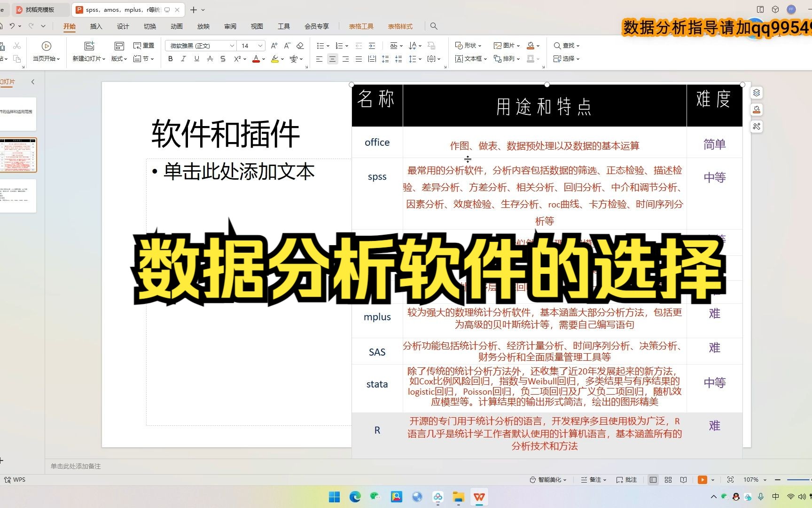
Task: Start slideshow from status bar play button
Action: click(x=703, y=480)
